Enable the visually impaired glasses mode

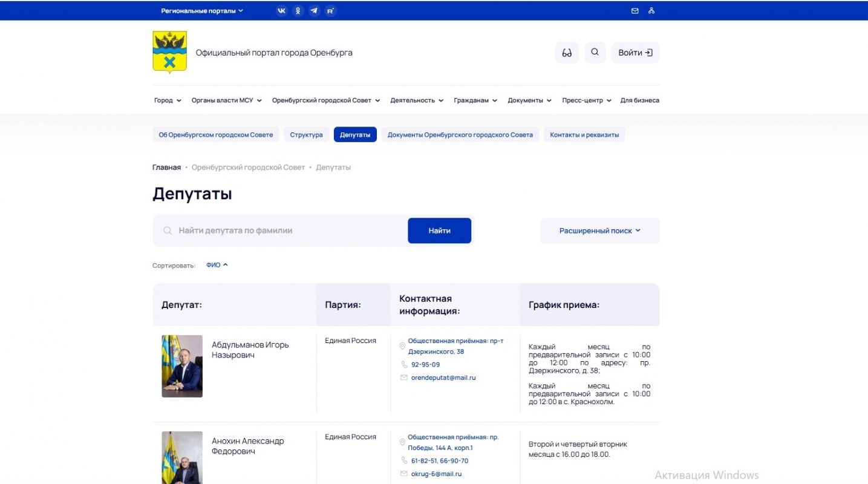point(567,53)
